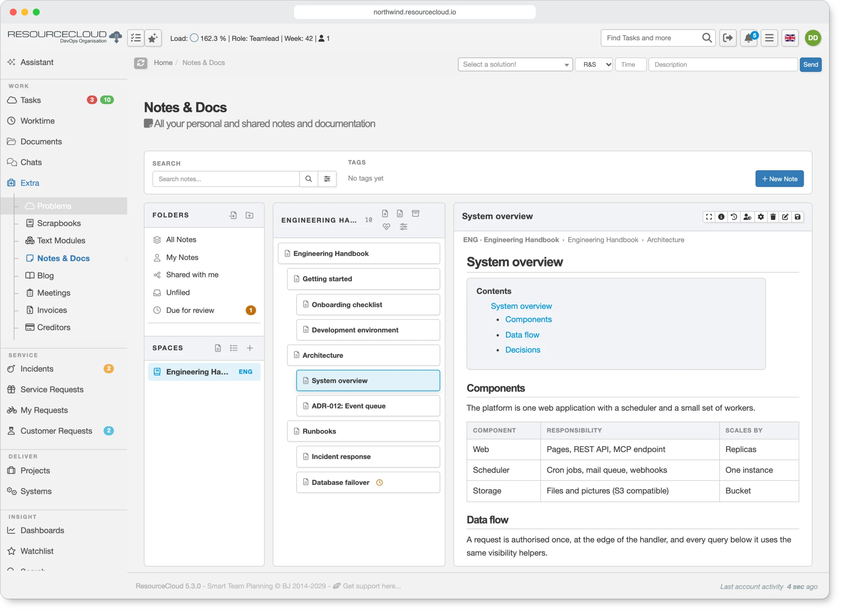The height and width of the screenshot is (616, 843).
Task: Open Scrapbooks in the sidebar
Action: tap(59, 223)
